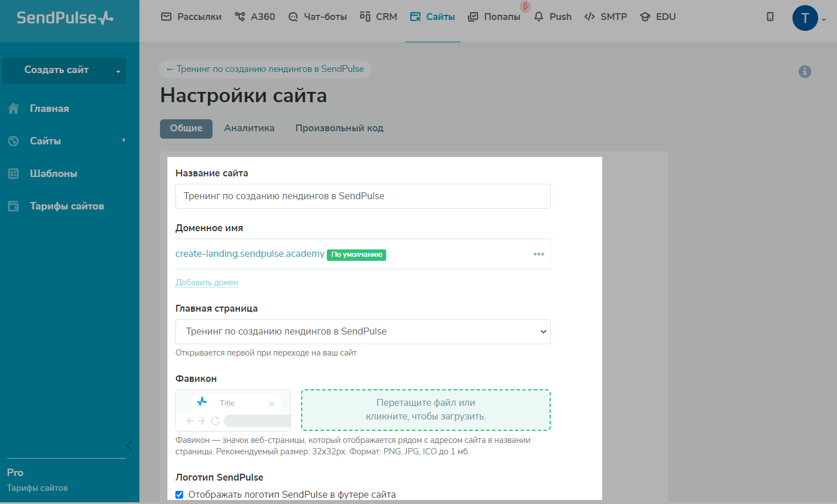Toggle the SendPulse footer logo checkbox
837x504 pixels.
[179, 495]
